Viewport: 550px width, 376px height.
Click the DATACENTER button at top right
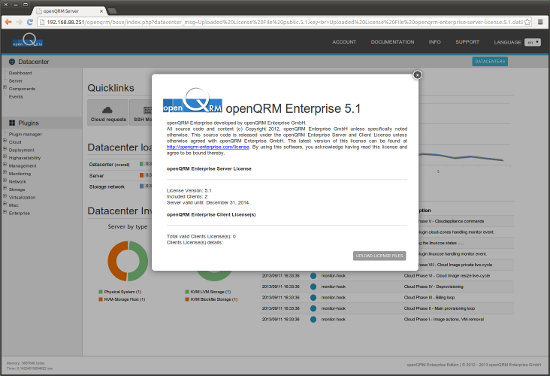[x=490, y=61]
